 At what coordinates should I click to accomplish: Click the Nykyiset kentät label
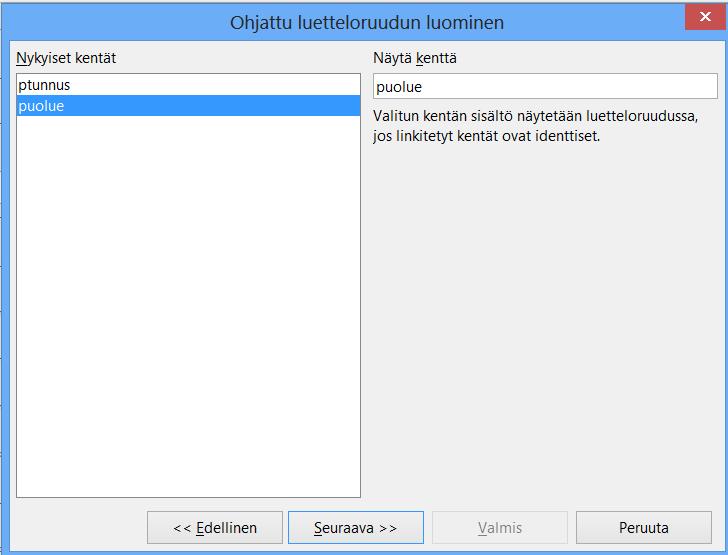[x=66, y=58]
